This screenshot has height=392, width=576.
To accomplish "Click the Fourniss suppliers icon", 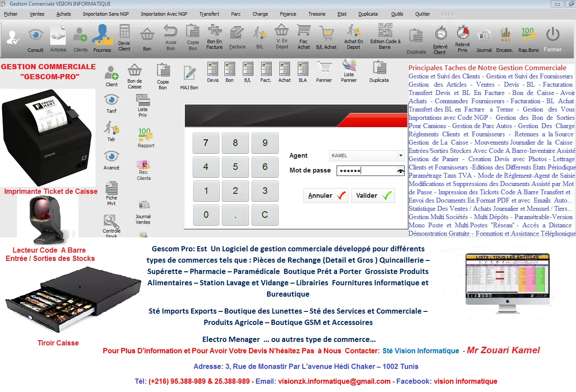I will coord(102,38).
